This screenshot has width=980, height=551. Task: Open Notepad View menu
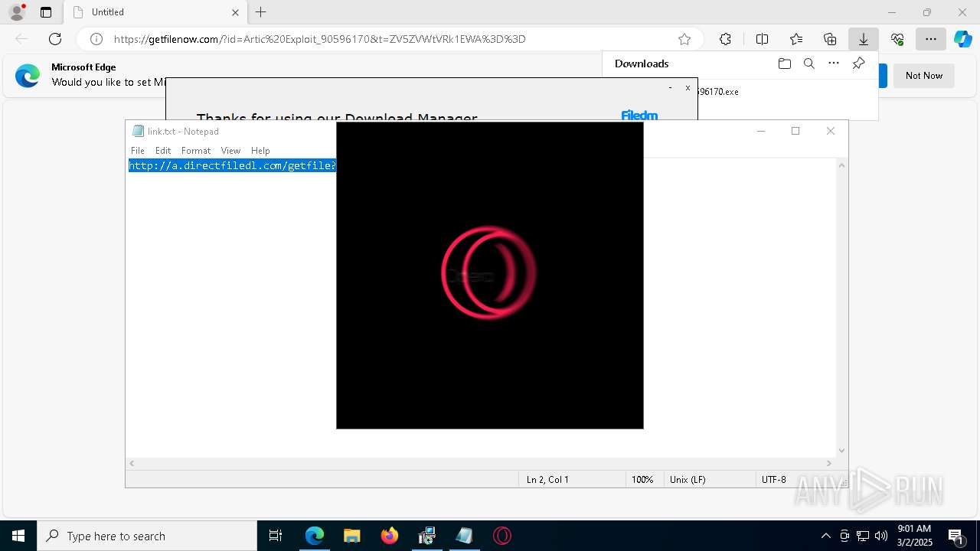[230, 151]
